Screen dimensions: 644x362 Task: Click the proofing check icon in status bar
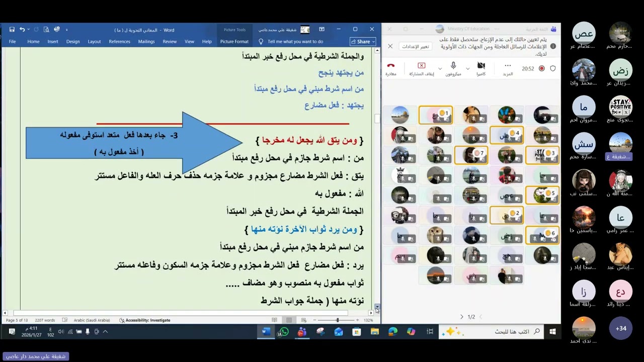pos(65,320)
